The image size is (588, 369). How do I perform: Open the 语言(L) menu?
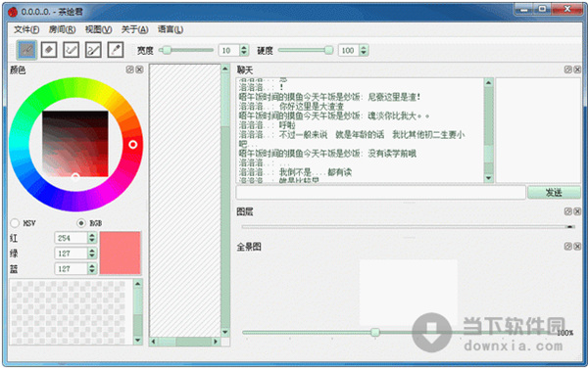tap(171, 29)
